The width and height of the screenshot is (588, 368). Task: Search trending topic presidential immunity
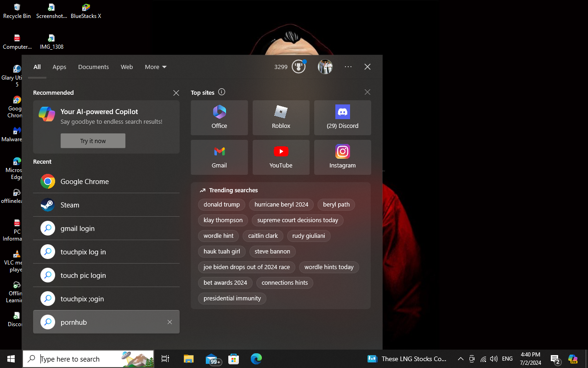click(x=232, y=299)
